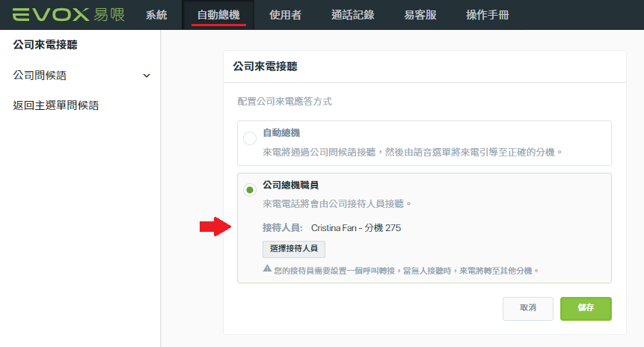Click the 自動總機 option description text
Image resolution: width=644 pixels, height=347 pixels.
tap(413, 153)
